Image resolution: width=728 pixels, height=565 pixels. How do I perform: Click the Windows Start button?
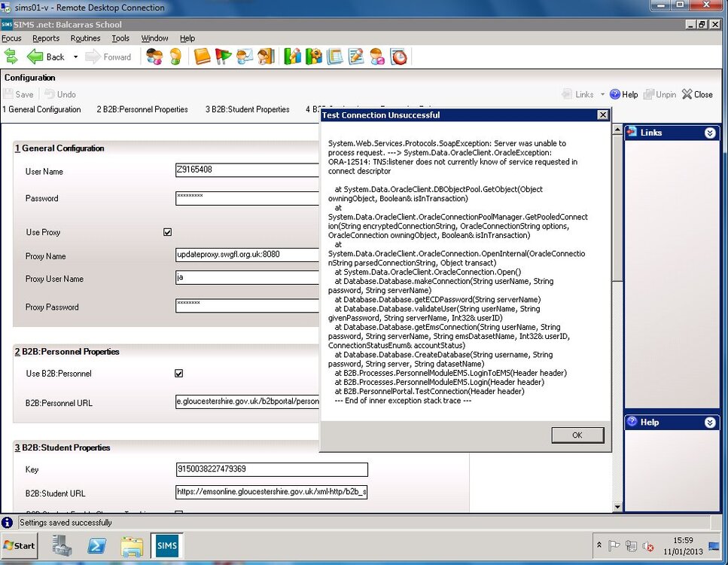(19, 546)
